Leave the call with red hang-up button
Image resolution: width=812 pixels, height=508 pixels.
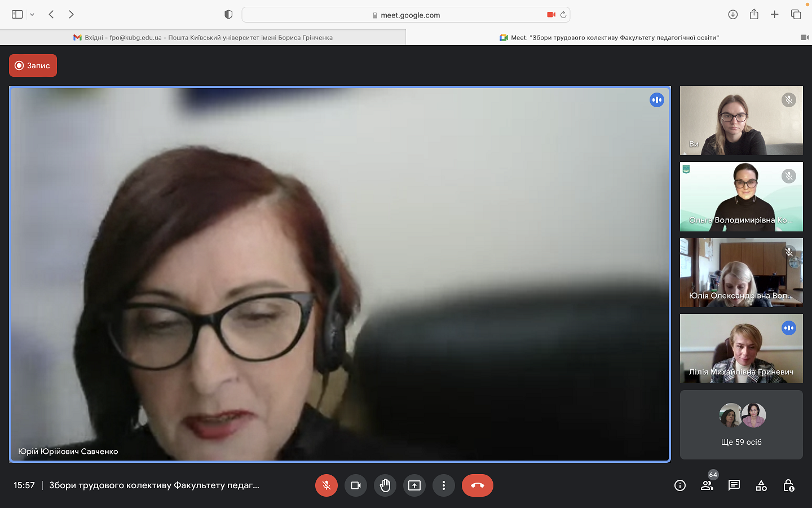[477, 485]
